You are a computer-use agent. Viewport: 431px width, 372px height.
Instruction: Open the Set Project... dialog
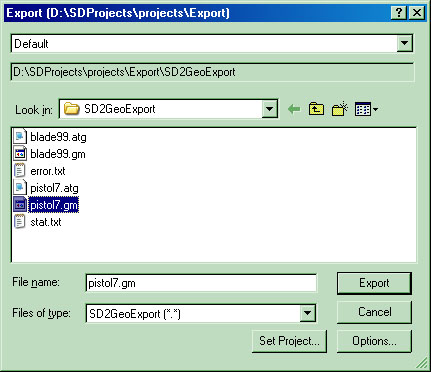[289, 341]
